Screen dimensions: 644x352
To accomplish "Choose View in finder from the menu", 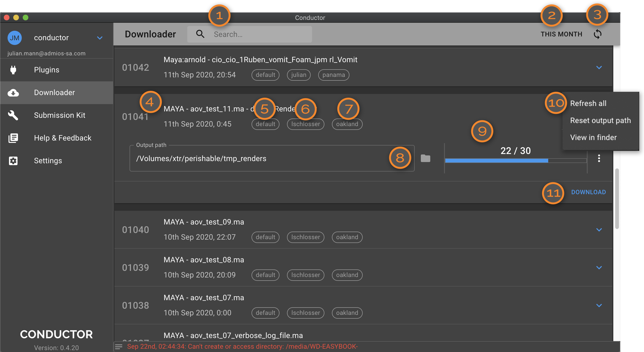I will (x=593, y=137).
